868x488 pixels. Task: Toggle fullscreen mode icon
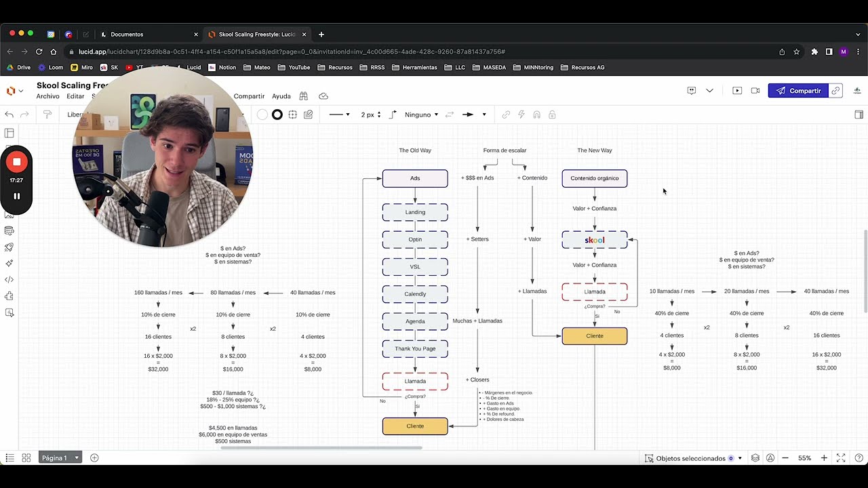pyautogui.click(x=841, y=458)
